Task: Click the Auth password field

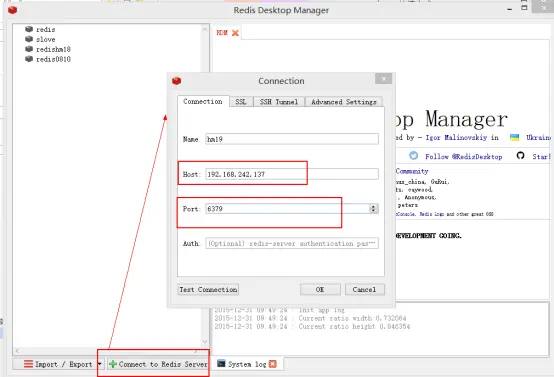Action: [x=292, y=243]
